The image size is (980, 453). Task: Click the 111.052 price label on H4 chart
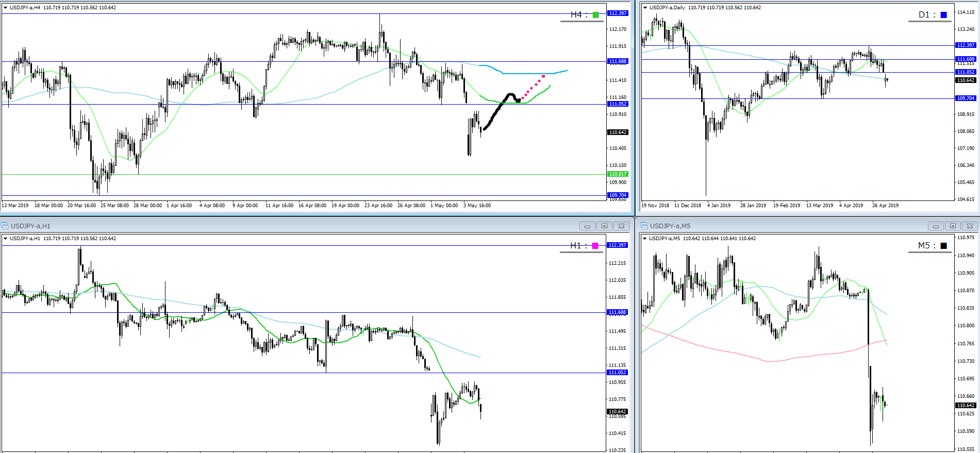(618, 104)
